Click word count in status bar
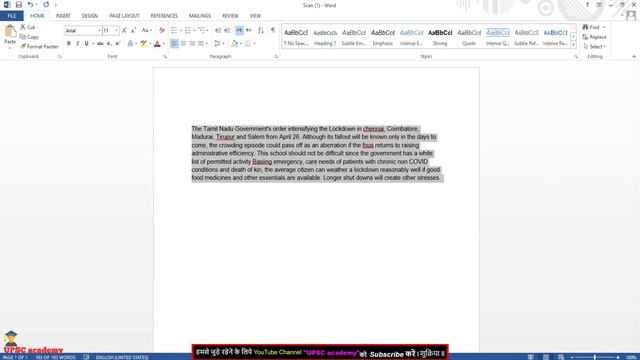The height and width of the screenshot is (360, 640). click(x=55, y=357)
